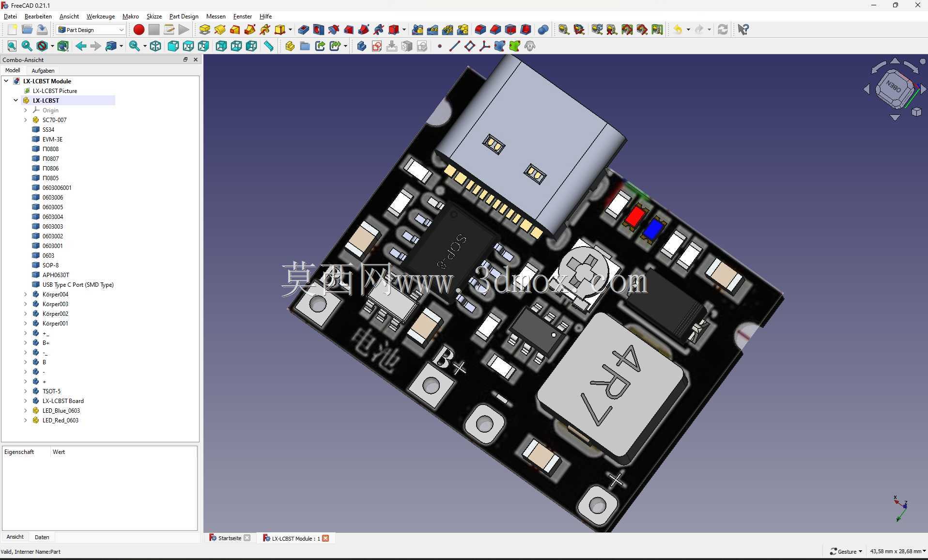This screenshot has width=928, height=560.
Task: Create a new document icon
Action: (12, 30)
